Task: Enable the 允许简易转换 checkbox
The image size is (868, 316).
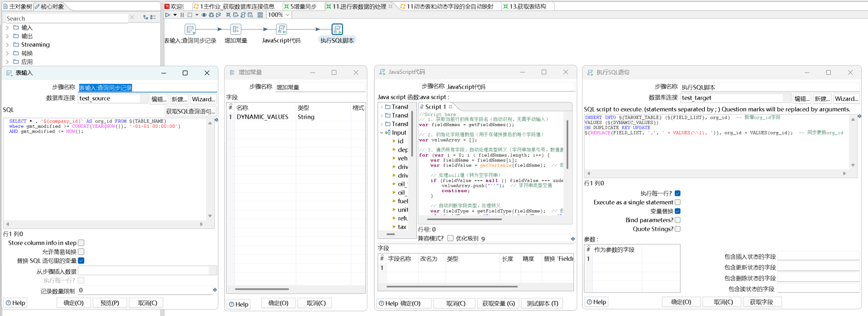Action: [x=81, y=252]
